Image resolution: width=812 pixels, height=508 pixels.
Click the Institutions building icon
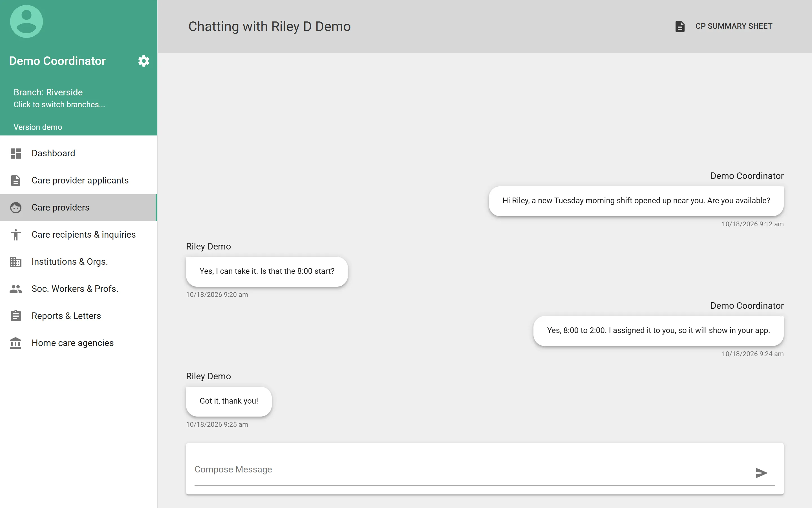16,262
